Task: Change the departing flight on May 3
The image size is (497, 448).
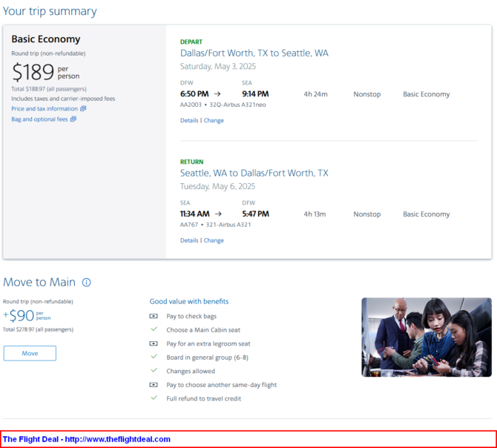Action: [214, 120]
